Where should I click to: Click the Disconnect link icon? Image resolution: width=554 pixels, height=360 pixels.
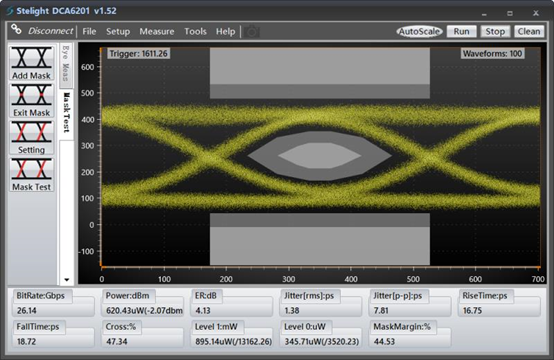(16, 29)
